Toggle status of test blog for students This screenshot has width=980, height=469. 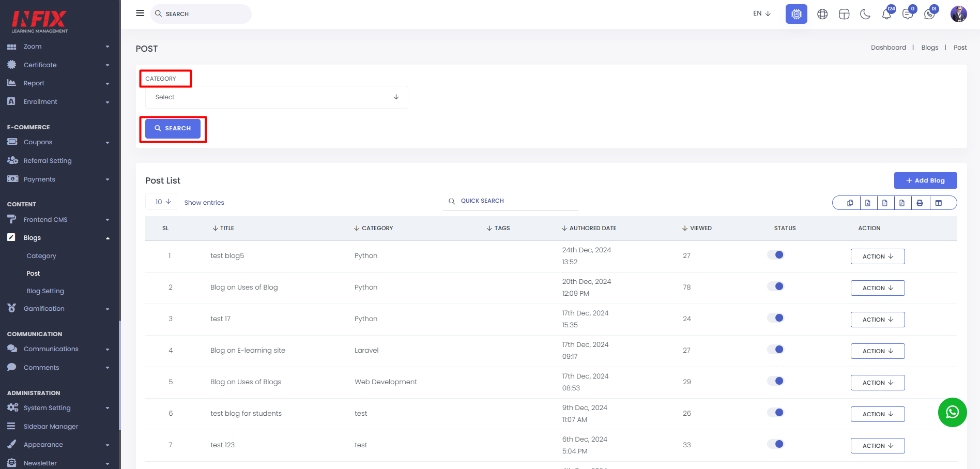[775, 413]
